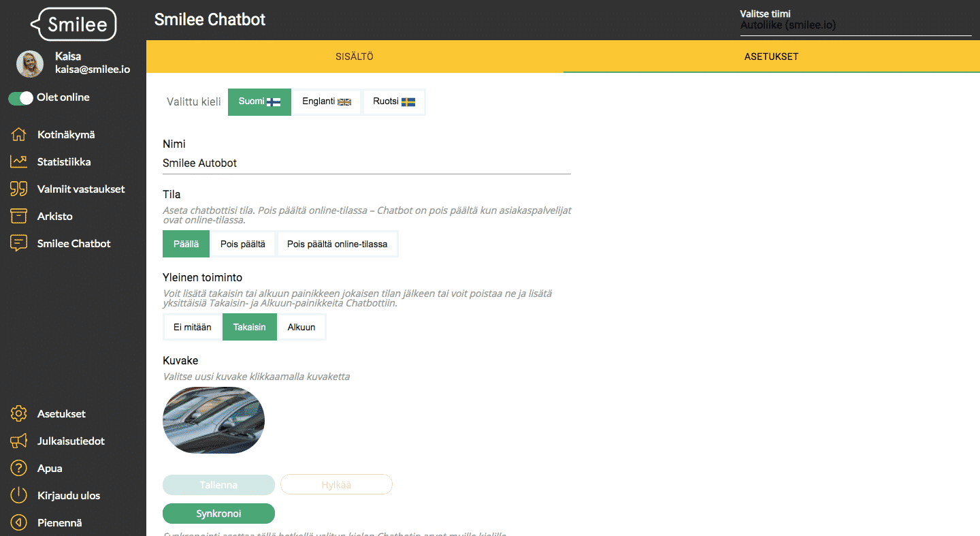Set chatbot status to Päällä

point(186,244)
